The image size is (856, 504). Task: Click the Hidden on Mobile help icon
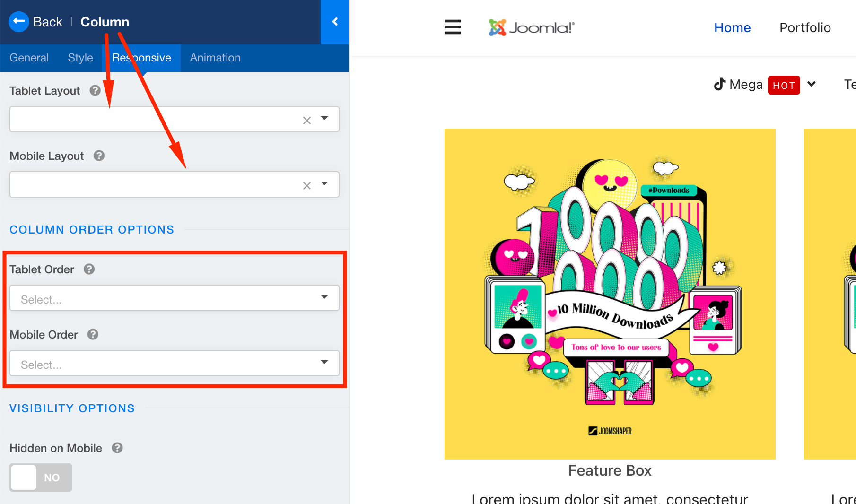pos(117,448)
